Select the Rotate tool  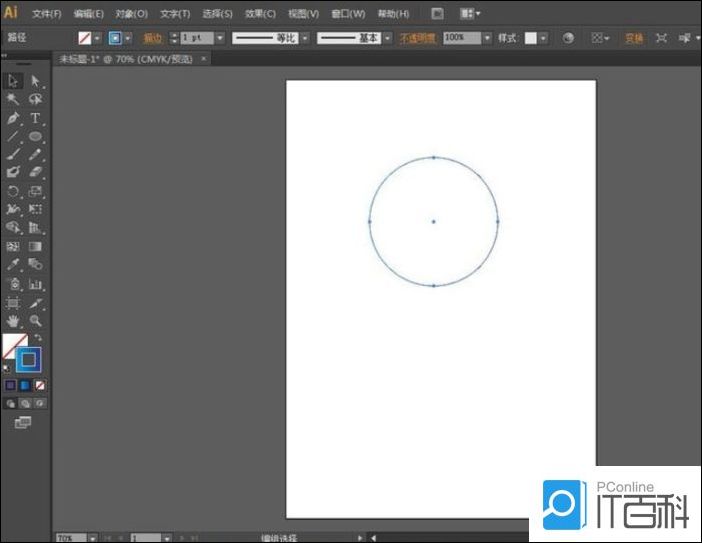tap(14, 191)
